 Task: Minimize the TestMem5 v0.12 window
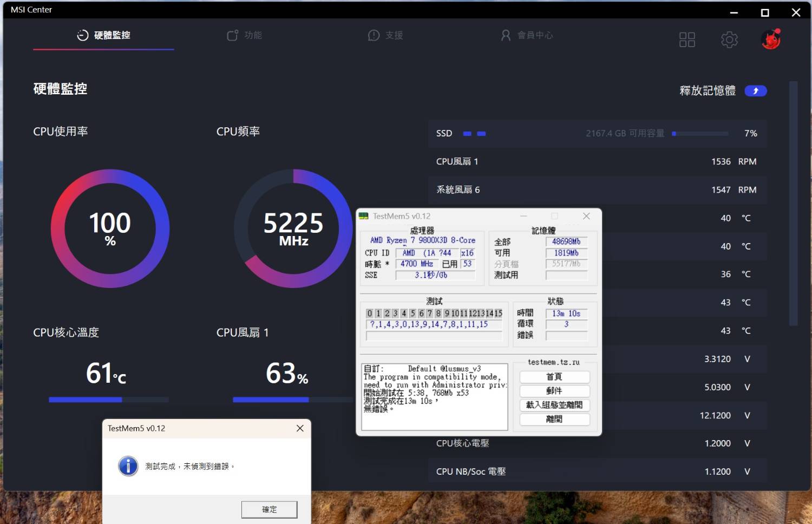[x=523, y=216]
